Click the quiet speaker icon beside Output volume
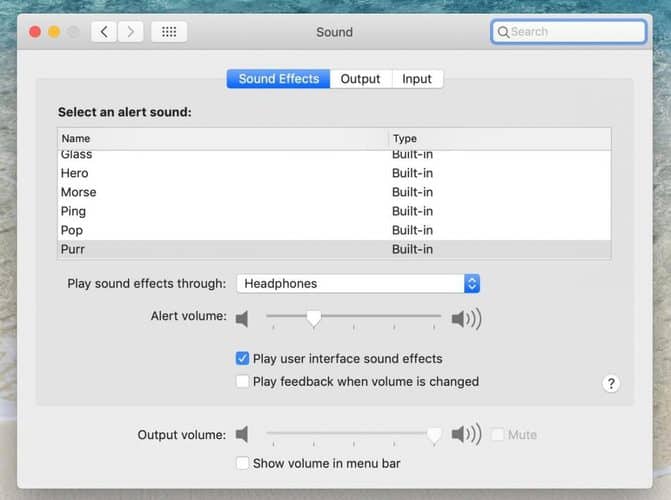 click(242, 434)
